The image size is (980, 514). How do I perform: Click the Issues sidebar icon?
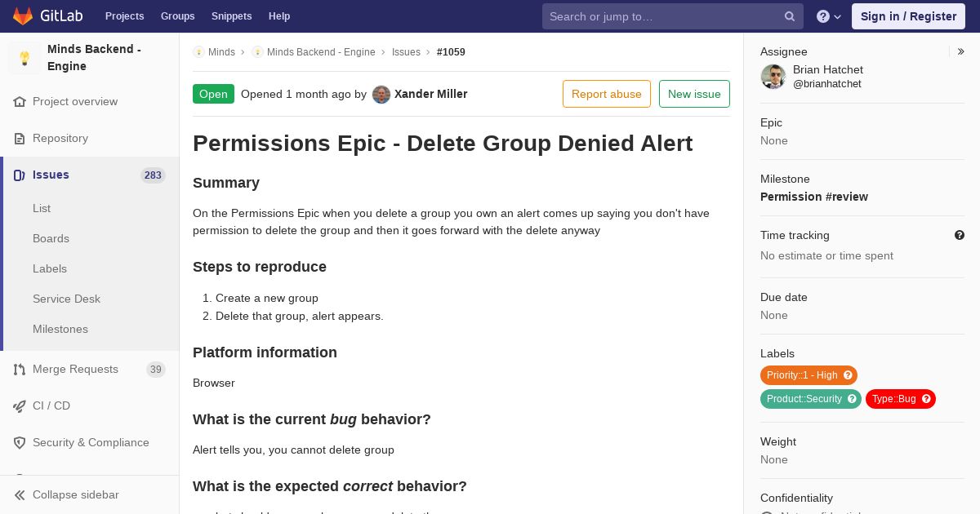(x=20, y=175)
